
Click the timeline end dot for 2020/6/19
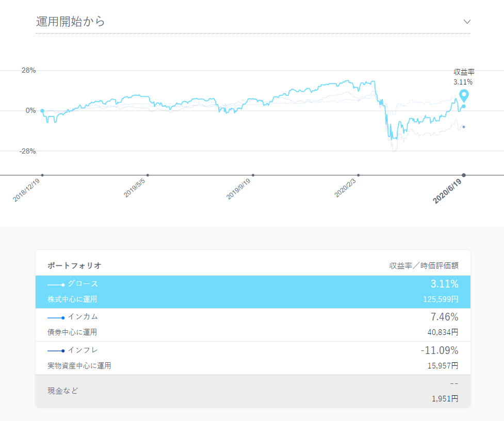(464, 175)
